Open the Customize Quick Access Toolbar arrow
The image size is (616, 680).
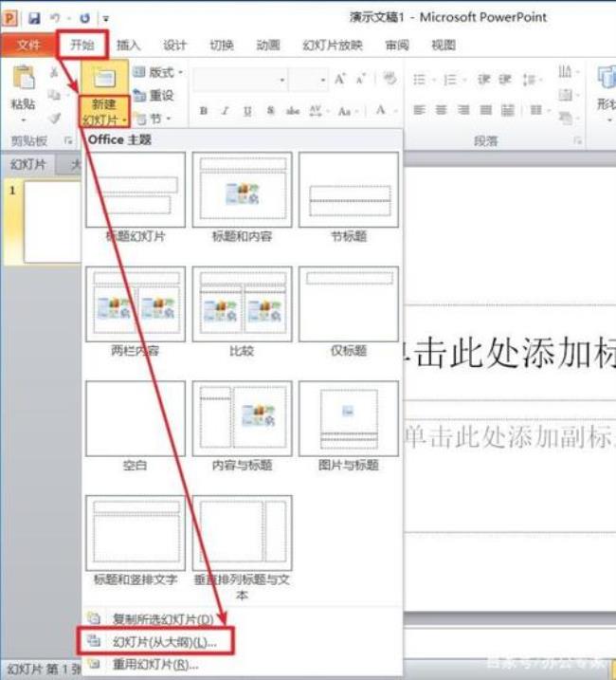[x=106, y=19]
